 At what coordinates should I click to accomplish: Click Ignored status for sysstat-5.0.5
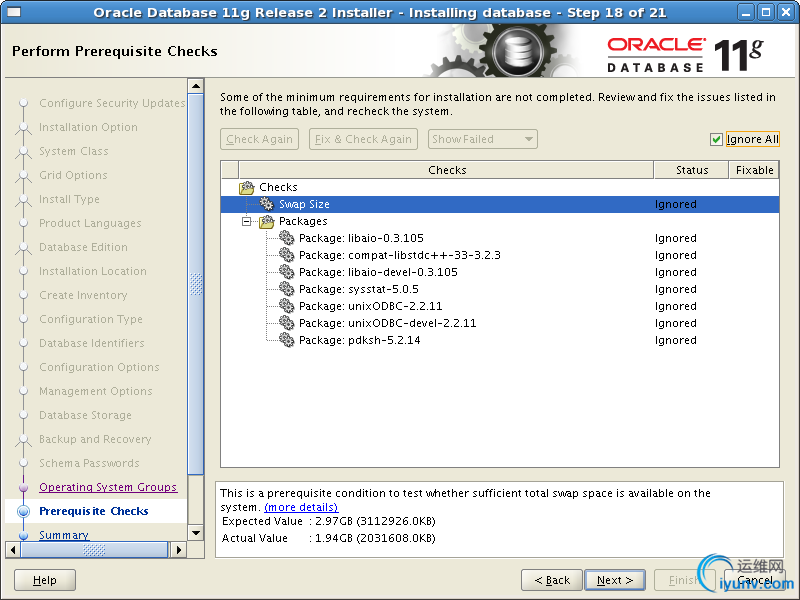[x=676, y=289]
